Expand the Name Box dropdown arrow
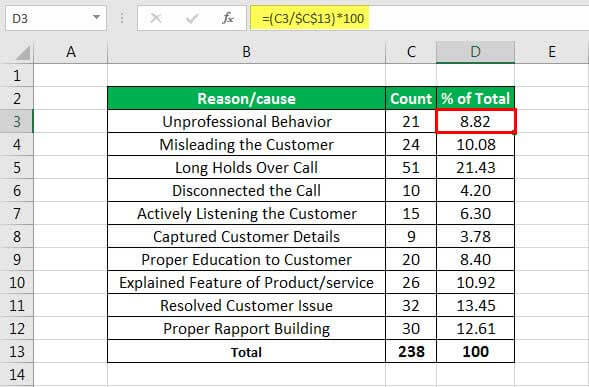 coord(97,17)
